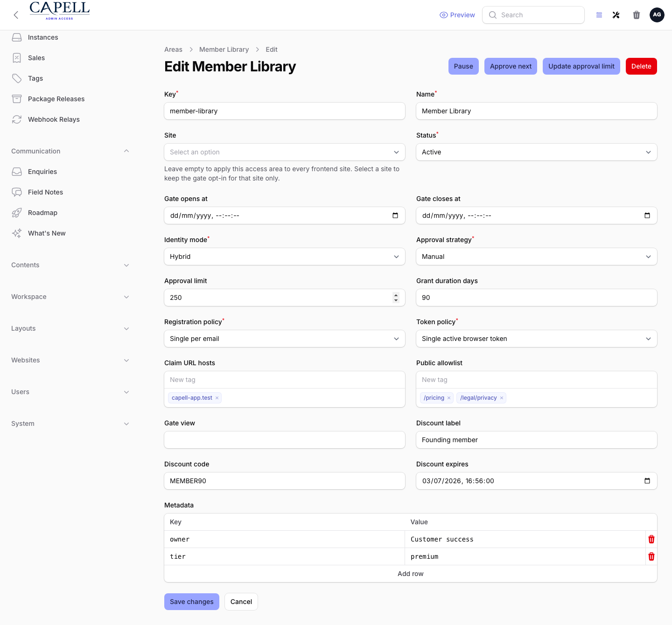Viewport: 672px width, 625px height.
Task: Expand the Contents sidebar group
Action: coord(126,265)
